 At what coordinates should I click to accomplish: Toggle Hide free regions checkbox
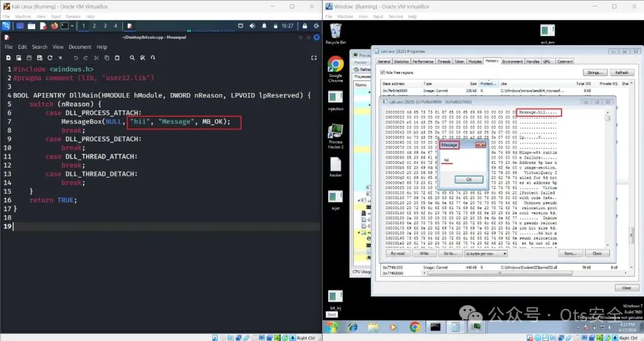(x=383, y=72)
